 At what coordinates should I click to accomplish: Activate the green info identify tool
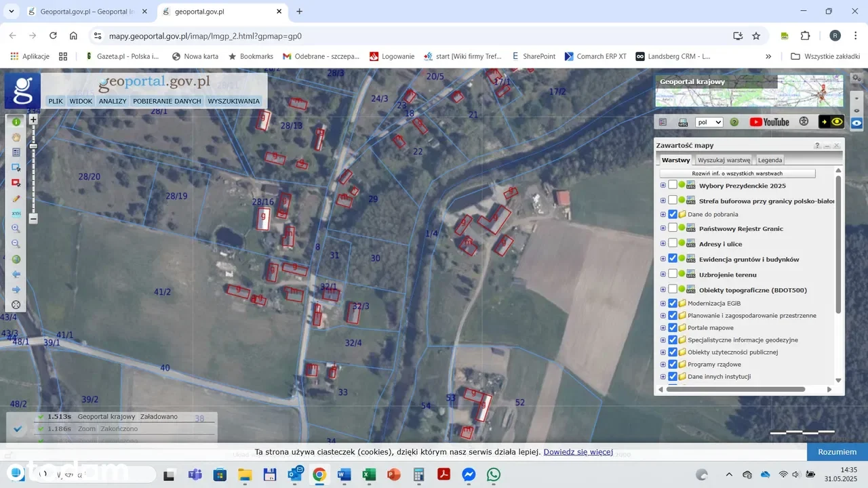(16, 122)
